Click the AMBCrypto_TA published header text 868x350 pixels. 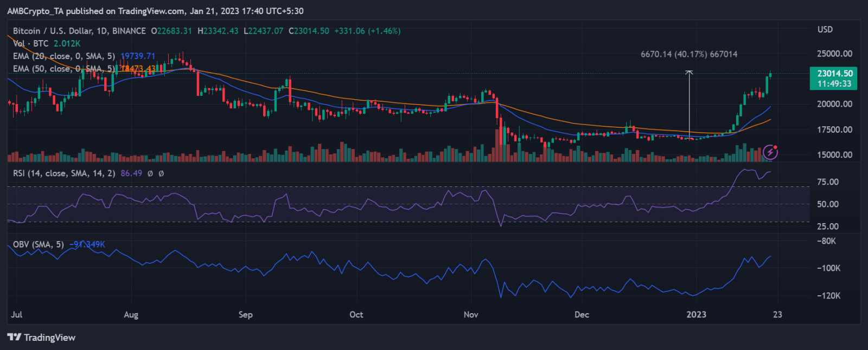156,11
